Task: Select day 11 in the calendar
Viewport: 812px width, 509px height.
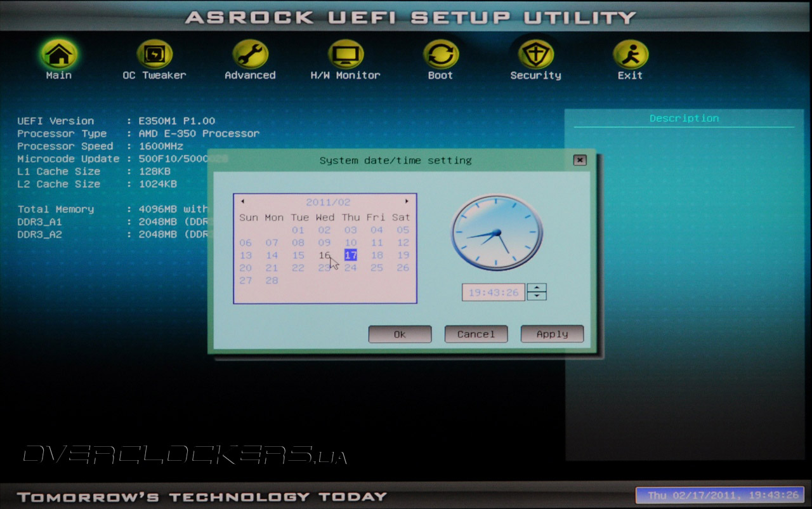Action: (377, 243)
